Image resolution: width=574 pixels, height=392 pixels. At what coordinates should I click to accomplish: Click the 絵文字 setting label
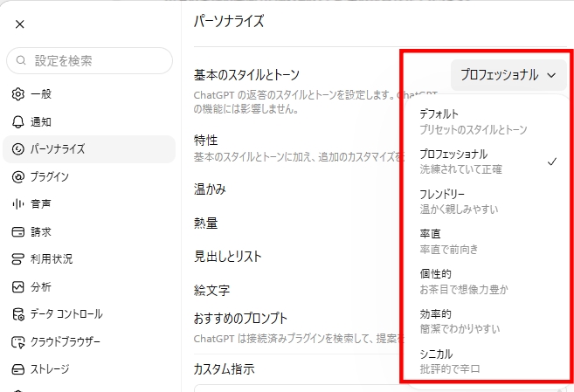pos(211,291)
